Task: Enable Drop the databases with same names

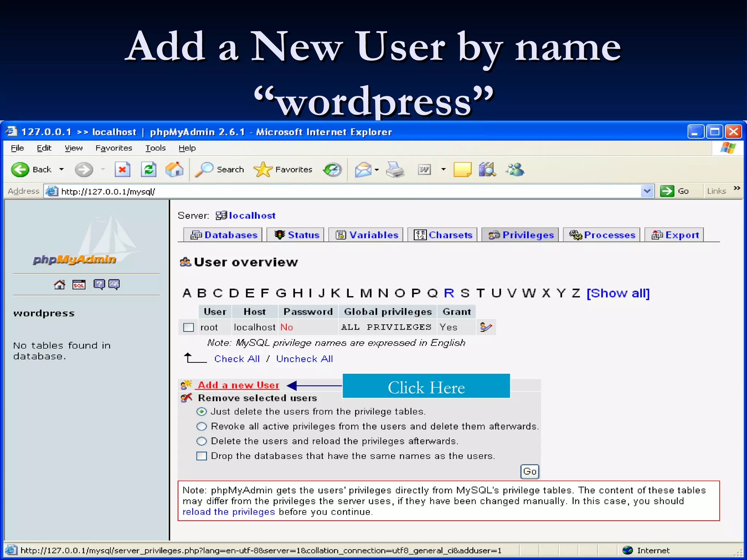Action: coord(201,456)
